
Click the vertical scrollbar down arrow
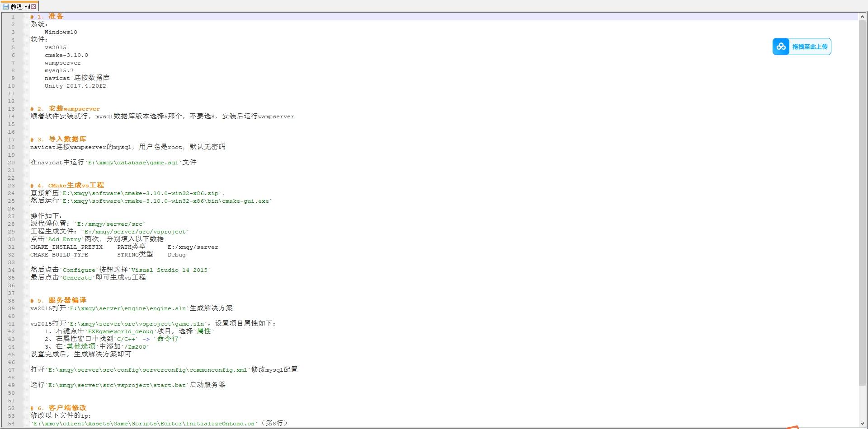(863, 423)
